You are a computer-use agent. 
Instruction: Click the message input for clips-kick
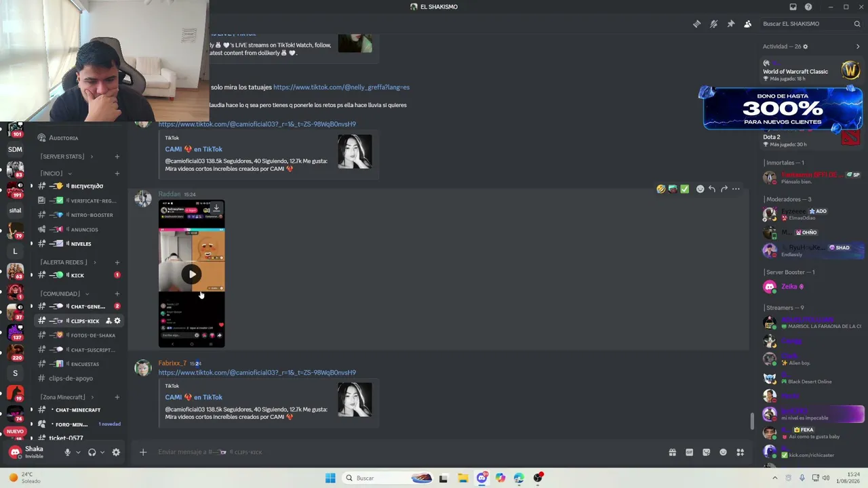[x=407, y=452]
